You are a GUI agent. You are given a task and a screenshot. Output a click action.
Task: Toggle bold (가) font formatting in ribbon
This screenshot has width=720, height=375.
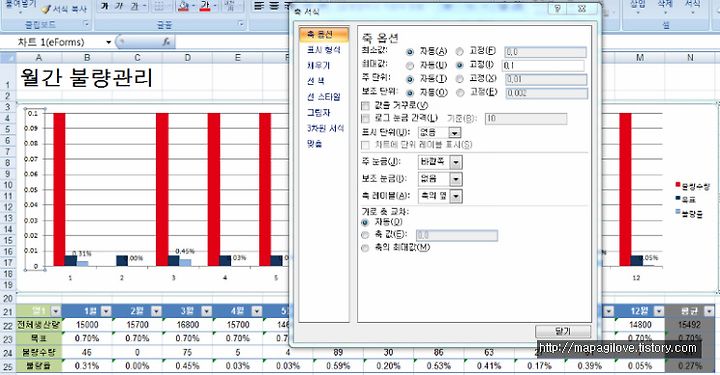click(x=105, y=6)
